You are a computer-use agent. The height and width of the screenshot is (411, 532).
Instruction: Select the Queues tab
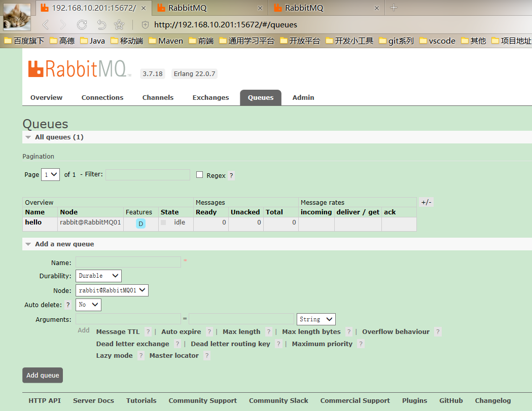coord(261,98)
